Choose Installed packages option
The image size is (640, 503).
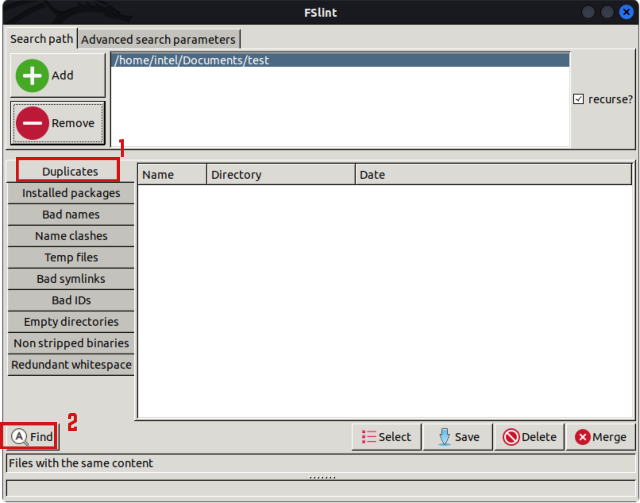(x=70, y=193)
